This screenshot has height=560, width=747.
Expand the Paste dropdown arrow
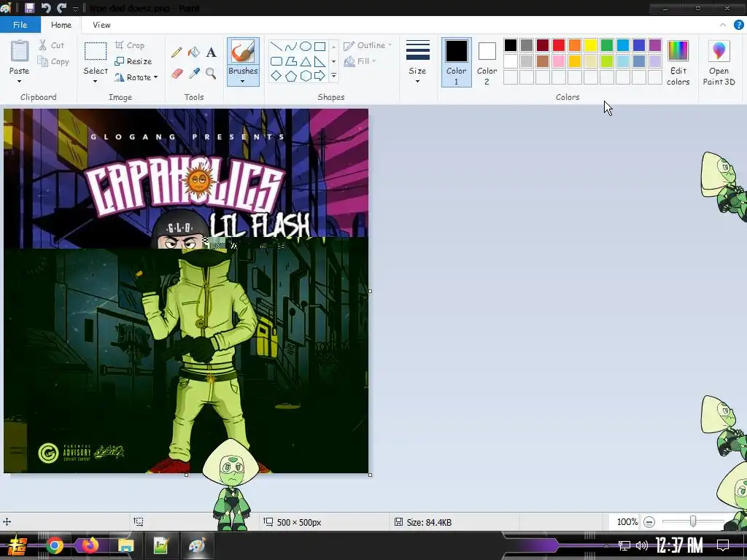coord(19,82)
